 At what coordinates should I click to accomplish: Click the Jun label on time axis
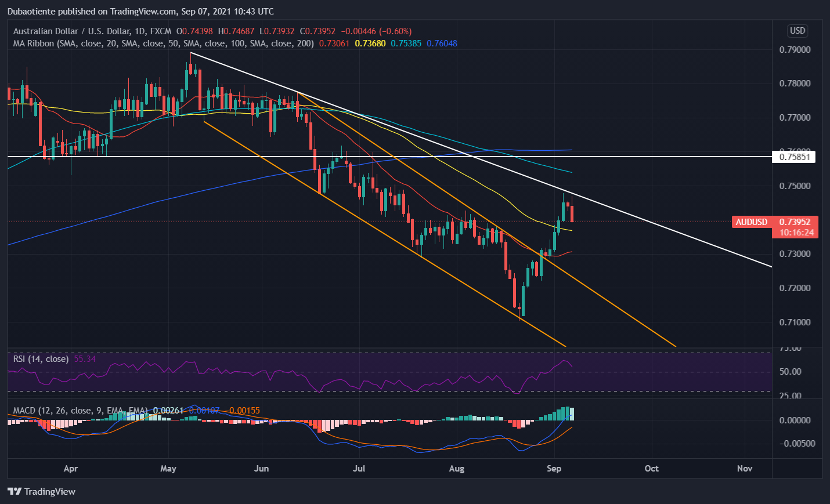(x=261, y=469)
